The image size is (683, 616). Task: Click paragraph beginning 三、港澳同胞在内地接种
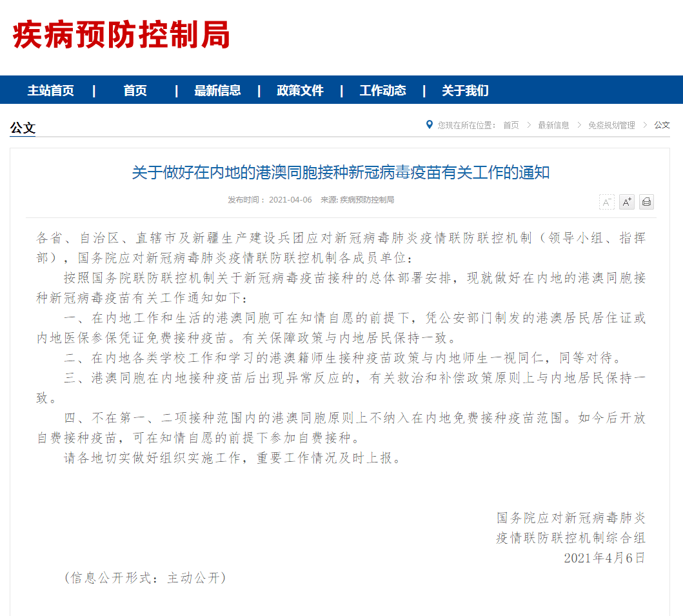341,388
